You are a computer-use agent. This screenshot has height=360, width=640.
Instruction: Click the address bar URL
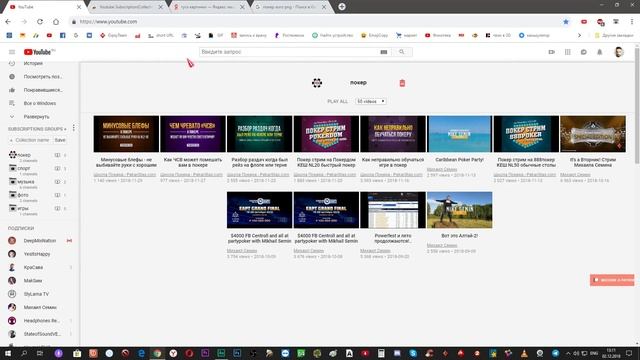click(x=109, y=22)
